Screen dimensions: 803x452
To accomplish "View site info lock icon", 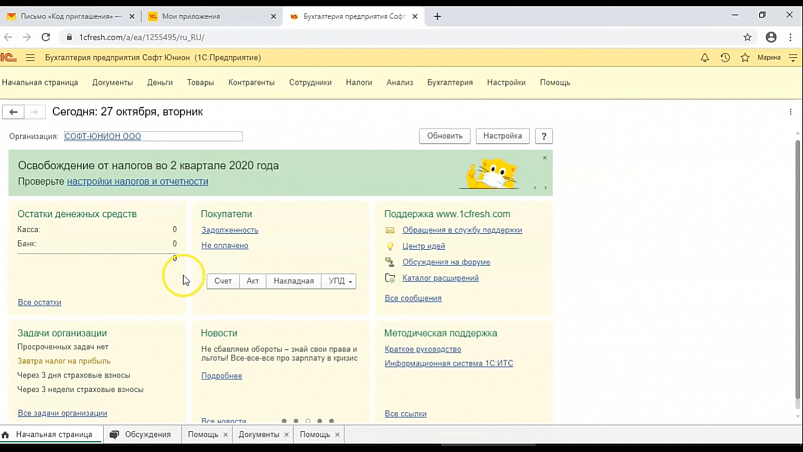I will point(69,37).
